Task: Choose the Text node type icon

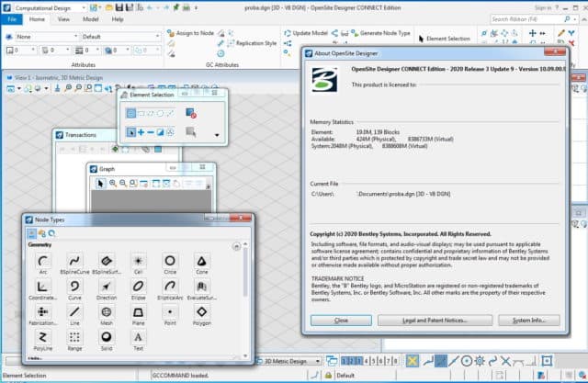Action: [138, 339]
